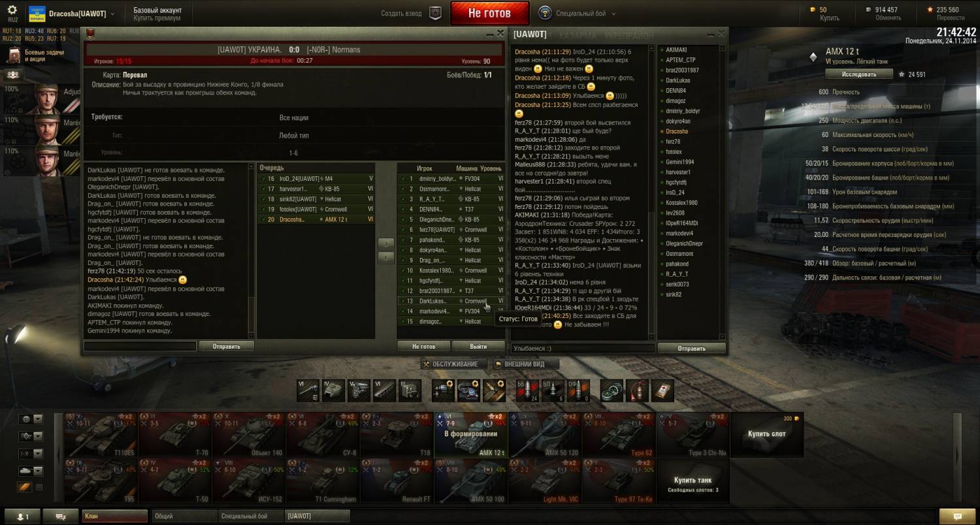Screen dimensions: 980x525
Task: Open the fire extinguisher consumable slot
Action: pyautogui.click(x=637, y=390)
